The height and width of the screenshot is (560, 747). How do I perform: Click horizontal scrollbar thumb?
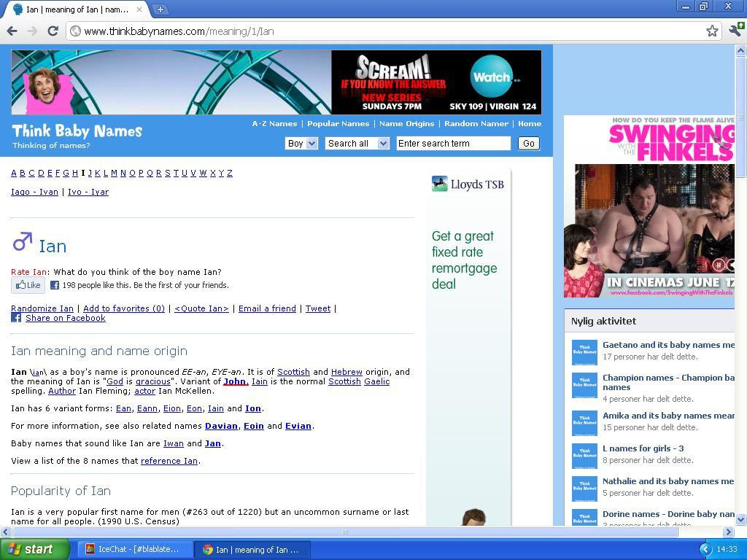pos(344,532)
